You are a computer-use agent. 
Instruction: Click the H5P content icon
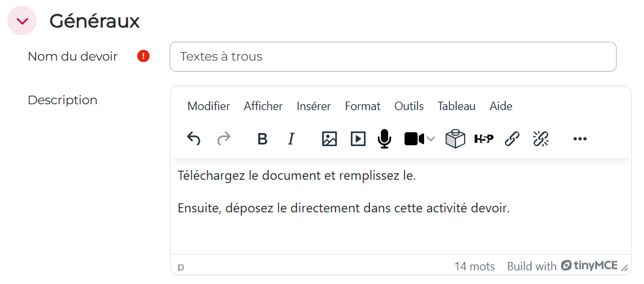tap(483, 139)
